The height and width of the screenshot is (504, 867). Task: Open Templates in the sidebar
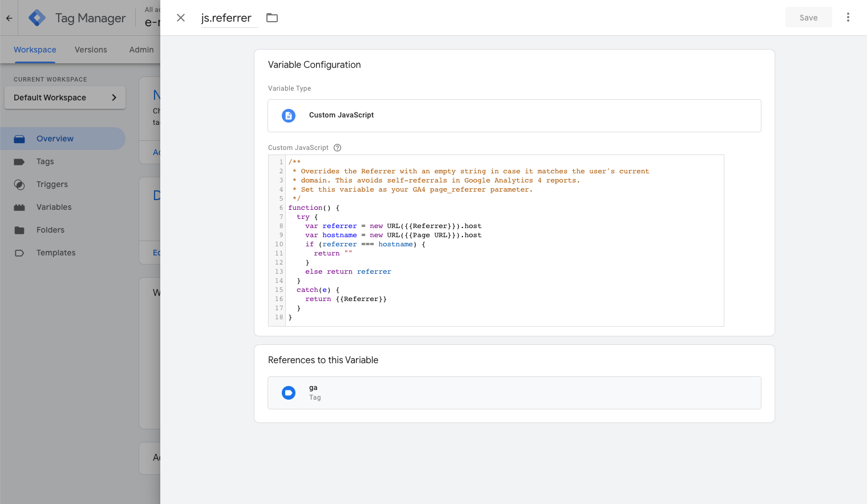56,253
